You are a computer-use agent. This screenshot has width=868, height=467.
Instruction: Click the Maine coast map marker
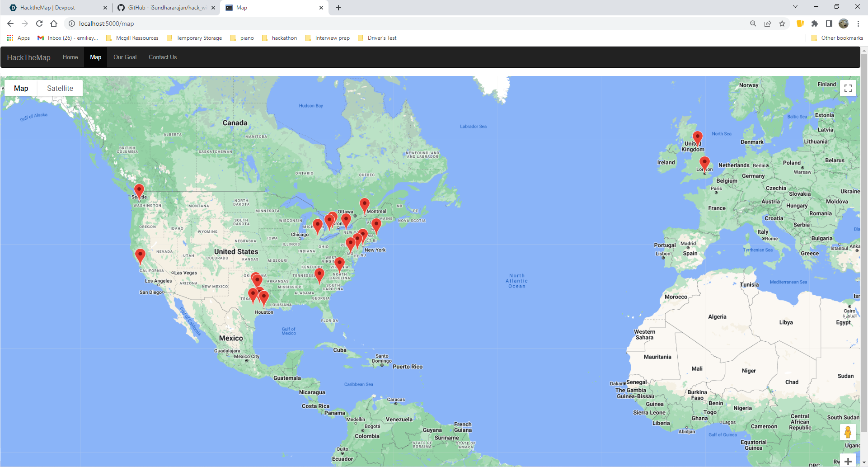(376, 226)
